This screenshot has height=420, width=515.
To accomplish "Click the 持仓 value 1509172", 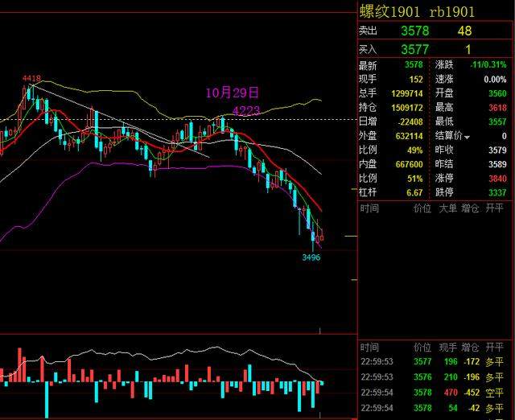I will 407,108.
